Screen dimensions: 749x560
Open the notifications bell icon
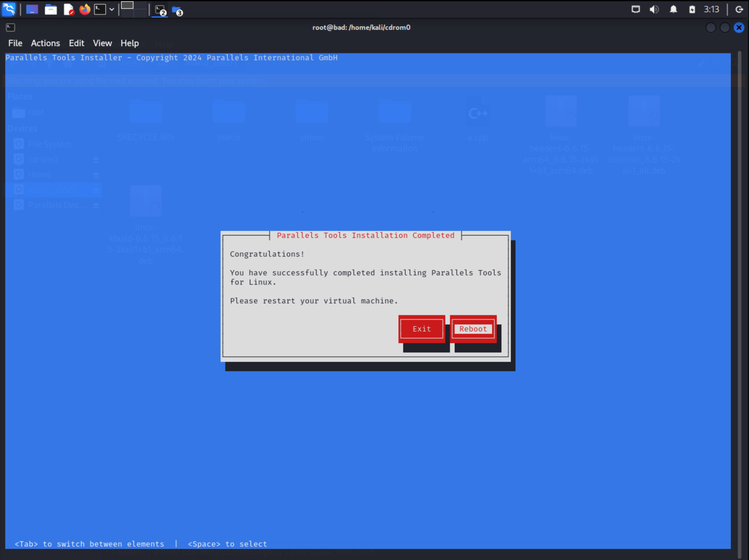pyautogui.click(x=673, y=9)
